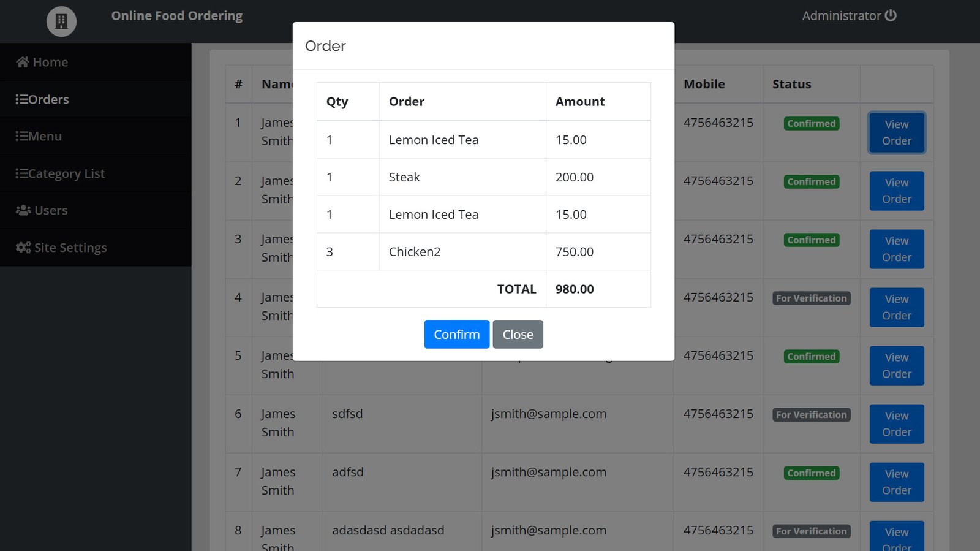Click the building logo icon in header
Image resolution: width=980 pixels, height=551 pixels.
click(61, 21)
